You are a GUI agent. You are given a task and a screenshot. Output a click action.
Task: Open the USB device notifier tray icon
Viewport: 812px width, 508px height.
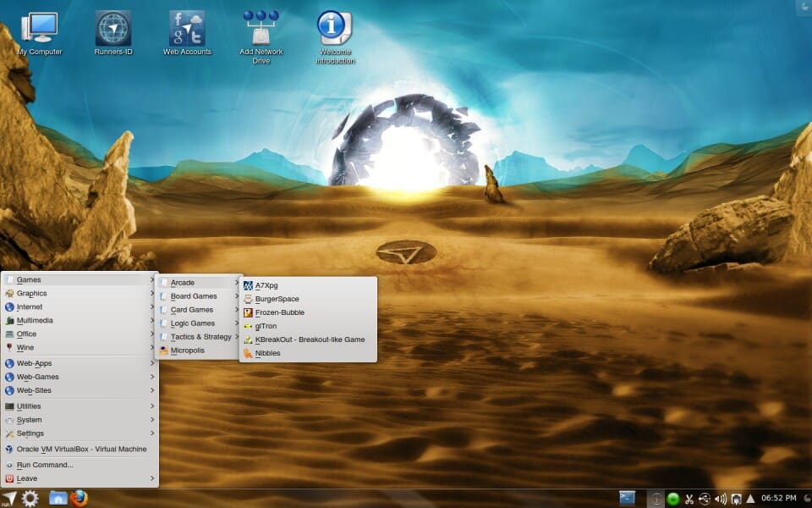pos(705,500)
